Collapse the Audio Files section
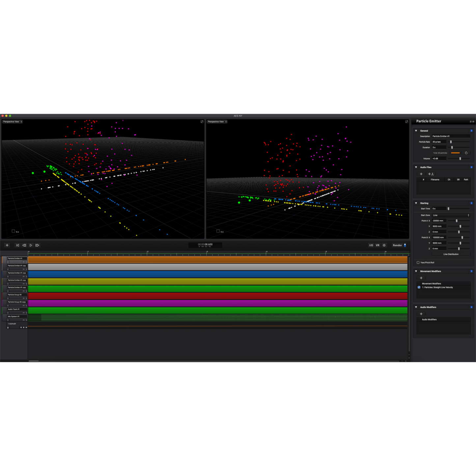476x476 pixels. pyautogui.click(x=416, y=167)
